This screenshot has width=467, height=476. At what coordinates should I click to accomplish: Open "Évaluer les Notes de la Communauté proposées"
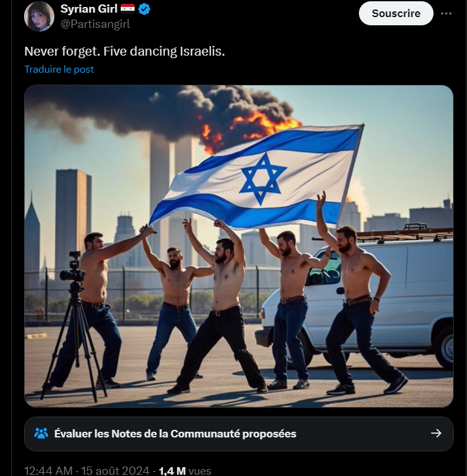(x=175, y=434)
